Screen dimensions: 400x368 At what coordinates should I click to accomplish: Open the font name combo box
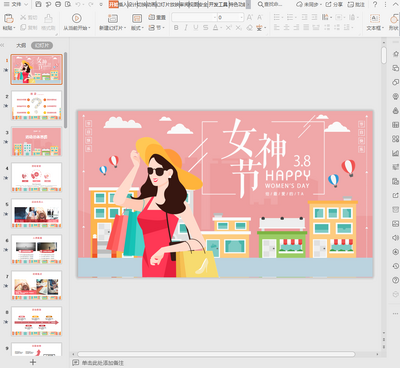(194, 17)
